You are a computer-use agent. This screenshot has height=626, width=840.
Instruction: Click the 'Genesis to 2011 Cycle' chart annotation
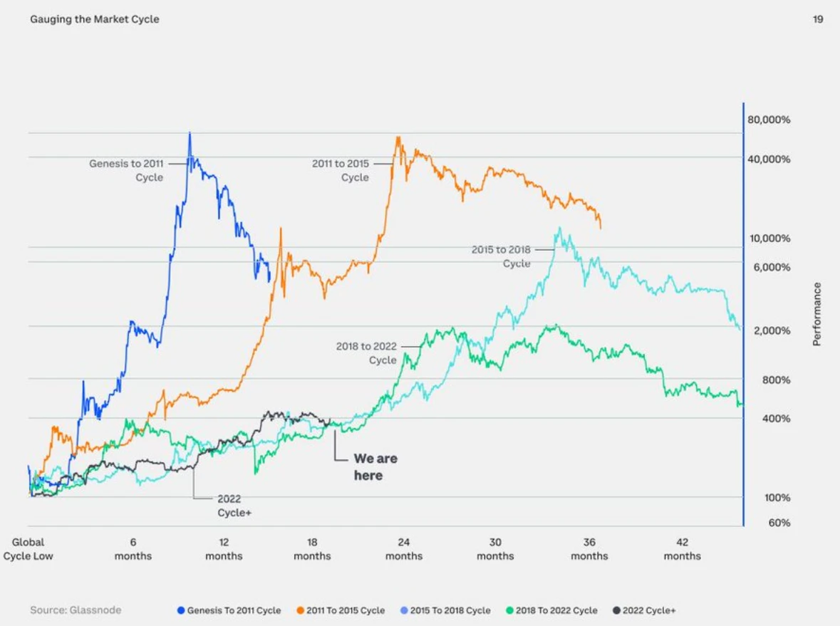tap(126, 170)
